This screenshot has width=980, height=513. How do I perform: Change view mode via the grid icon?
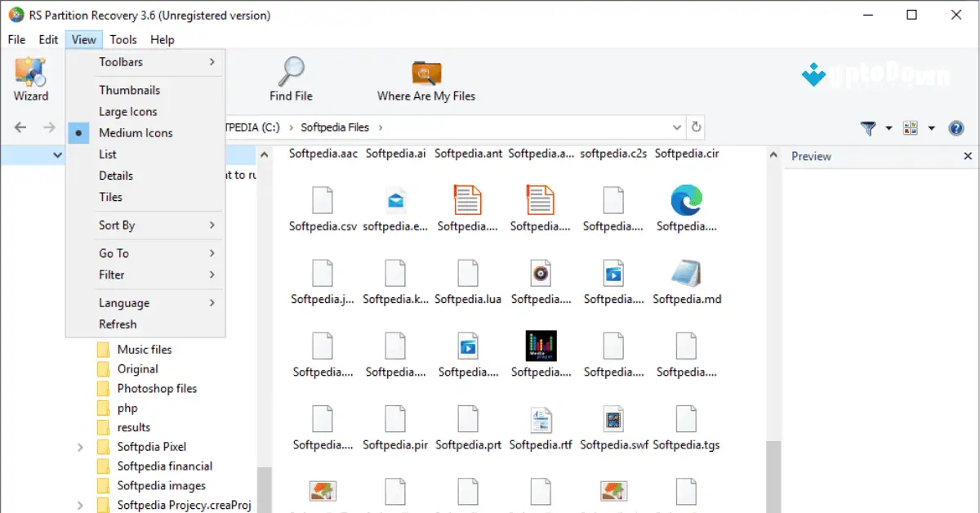[909, 128]
